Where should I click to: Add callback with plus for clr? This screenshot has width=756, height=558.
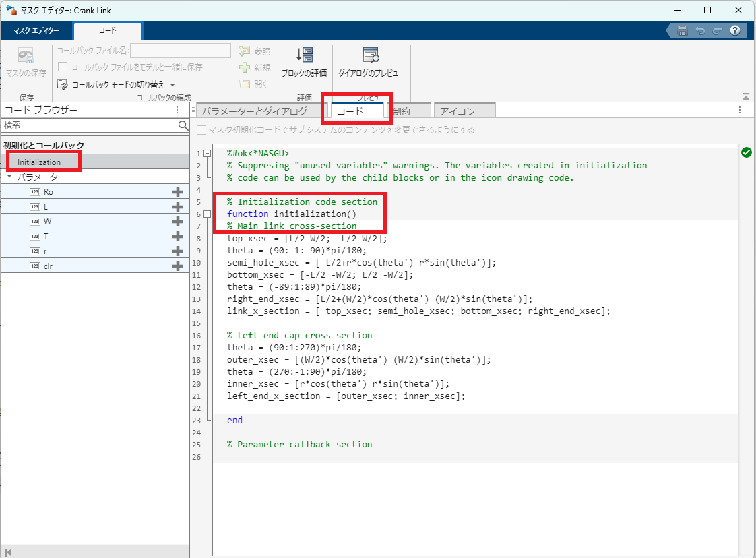[178, 266]
